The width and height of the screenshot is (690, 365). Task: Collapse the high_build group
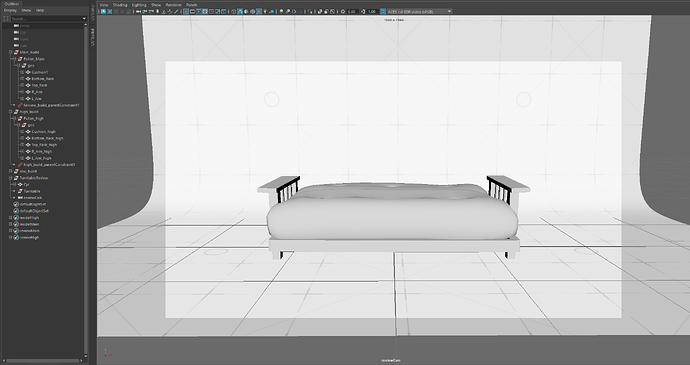11,111
